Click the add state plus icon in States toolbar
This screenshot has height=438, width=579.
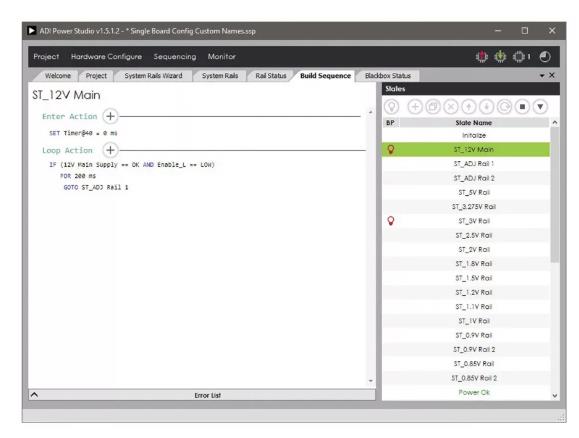(x=415, y=107)
